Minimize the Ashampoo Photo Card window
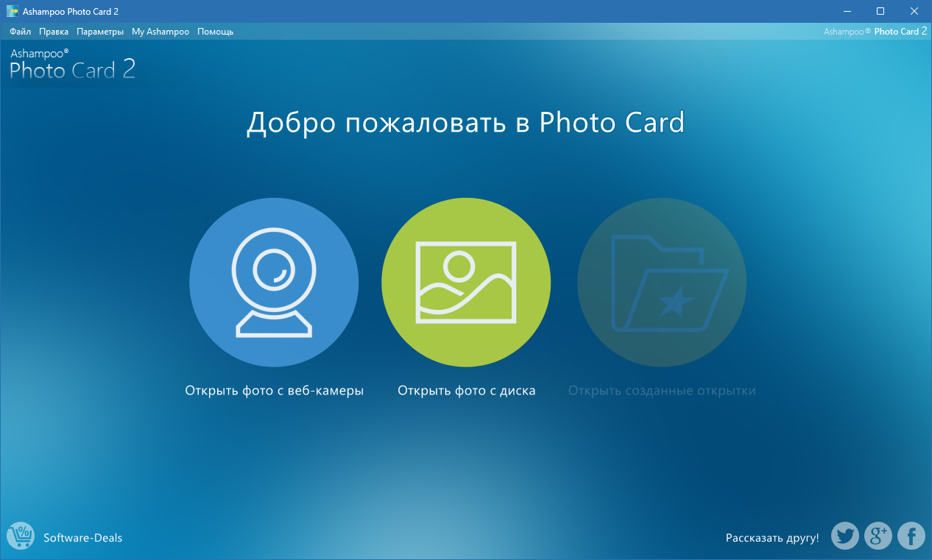 click(847, 11)
